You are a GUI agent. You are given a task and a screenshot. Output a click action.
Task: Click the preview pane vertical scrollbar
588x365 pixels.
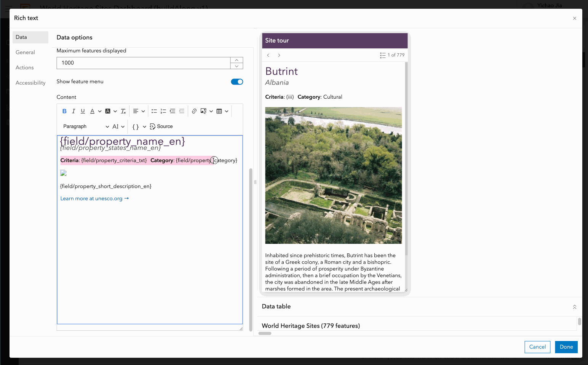[x=406, y=158]
